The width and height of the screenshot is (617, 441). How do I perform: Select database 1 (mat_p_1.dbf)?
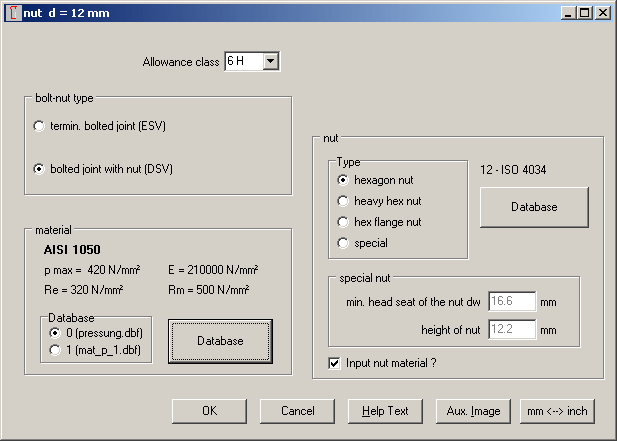[55, 349]
